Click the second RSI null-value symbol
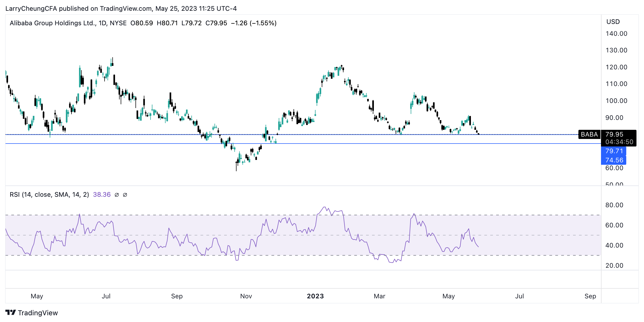 pyautogui.click(x=125, y=195)
